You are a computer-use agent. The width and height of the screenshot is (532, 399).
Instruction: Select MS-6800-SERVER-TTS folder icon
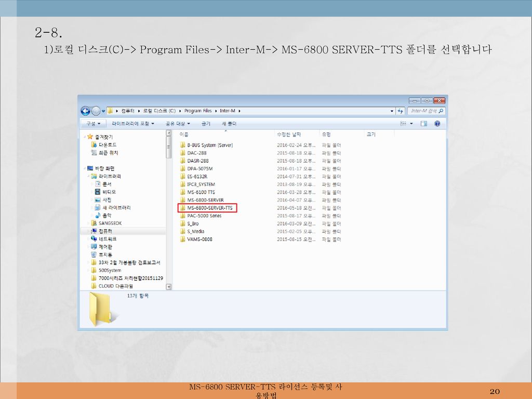[182, 208]
